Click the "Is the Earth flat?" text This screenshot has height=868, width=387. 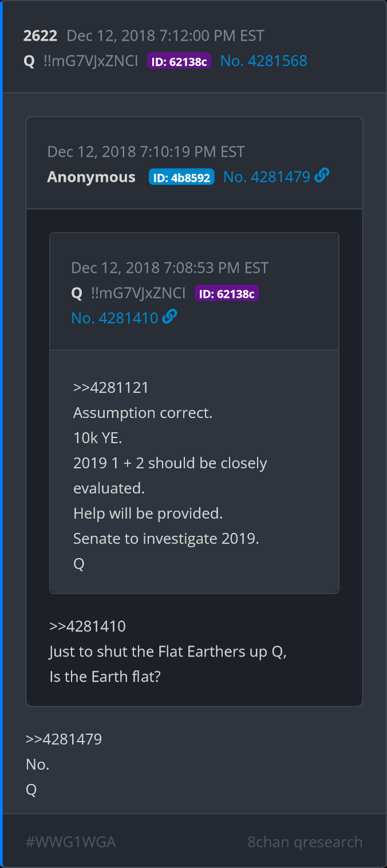point(105,676)
